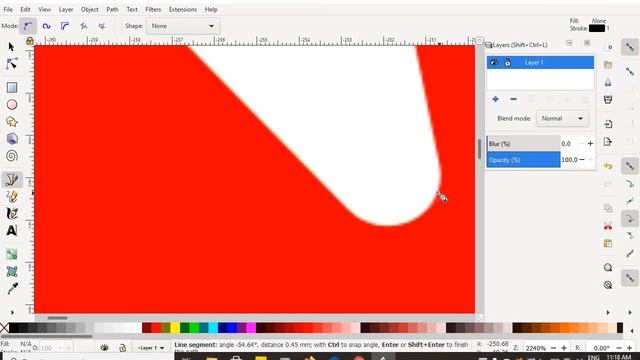640x360 pixels.
Task: Toggle the guide lock icon near the ruler
Action: click(x=29, y=41)
